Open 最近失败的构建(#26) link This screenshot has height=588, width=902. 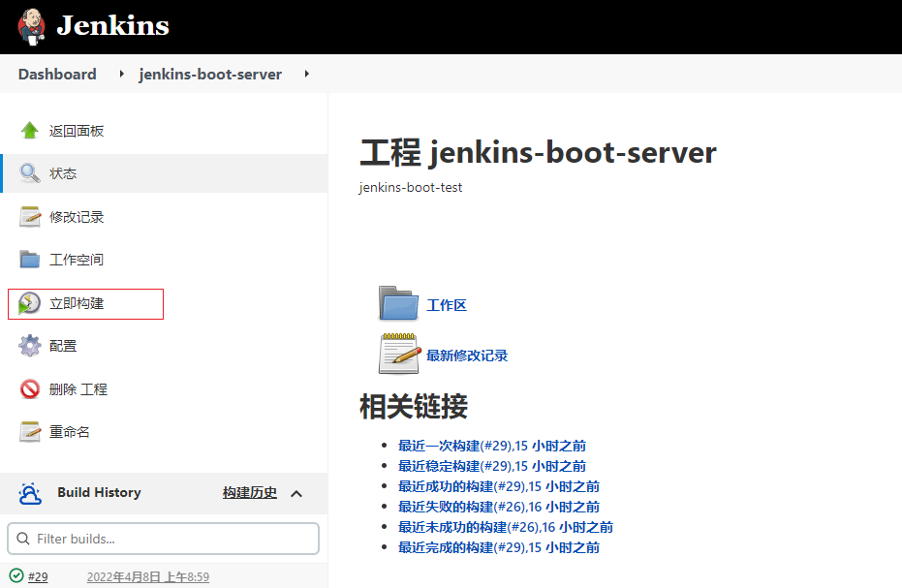point(499,507)
